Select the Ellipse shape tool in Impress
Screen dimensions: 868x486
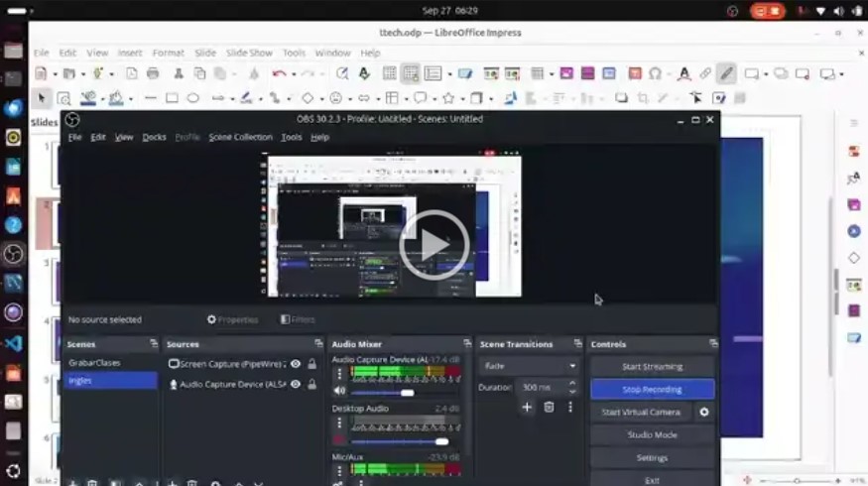[x=192, y=98]
